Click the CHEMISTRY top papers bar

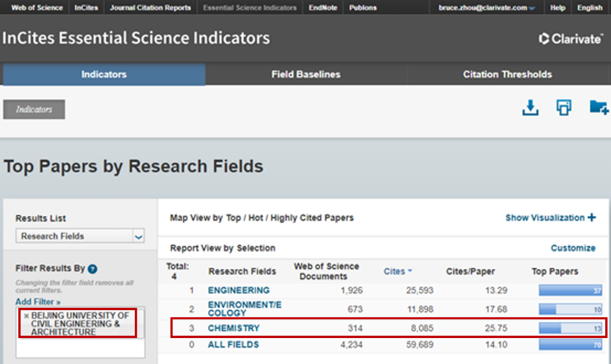(570, 328)
